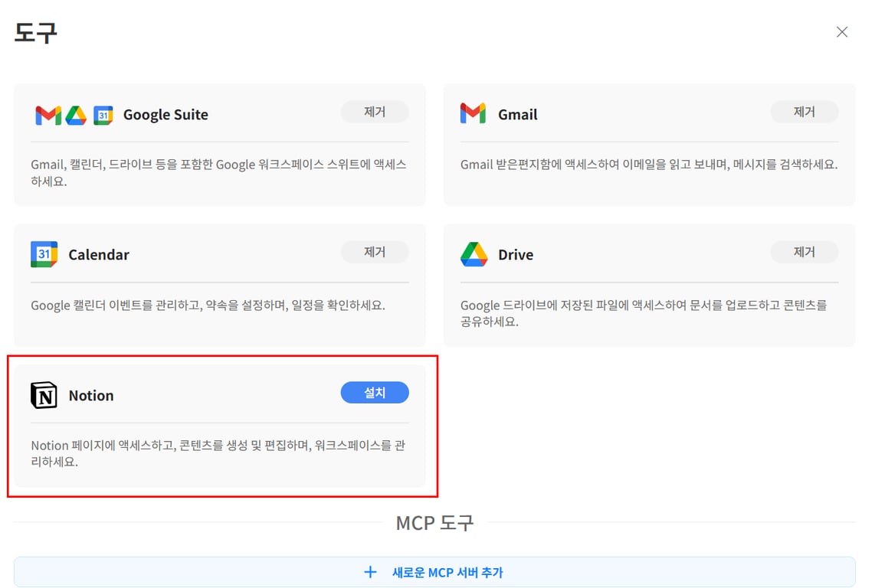Click the Google 캘린더 이벤트 description text
The height and width of the screenshot is (588, 875).
pyautogui.click(x=208, y=305)
